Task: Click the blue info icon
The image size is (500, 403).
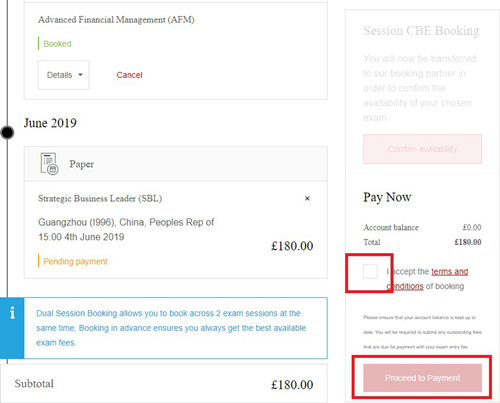Action: [12, 313]
